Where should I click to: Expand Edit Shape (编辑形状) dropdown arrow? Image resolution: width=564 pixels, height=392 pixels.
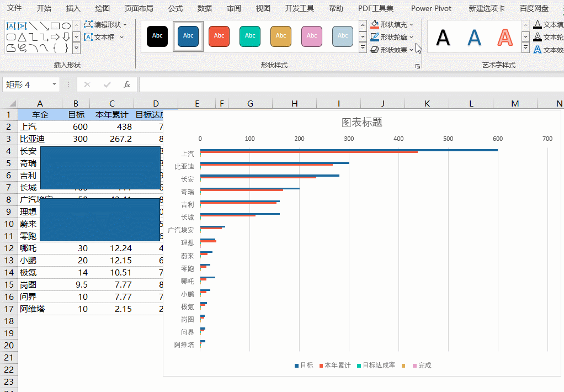[125, 24]
